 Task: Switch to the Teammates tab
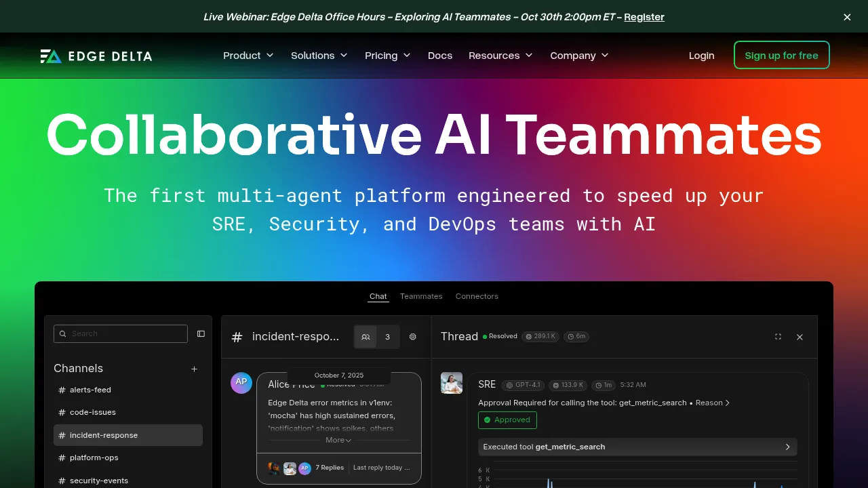(x=421, y=296)
